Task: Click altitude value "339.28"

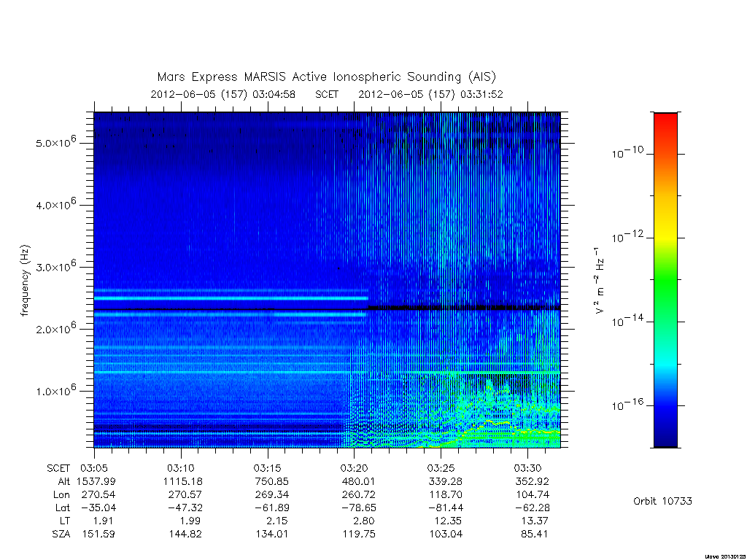Action: (x=445, y=481)
